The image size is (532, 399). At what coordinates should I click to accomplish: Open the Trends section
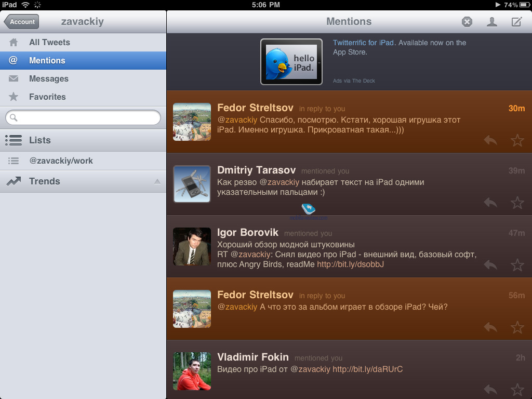(83, 181)
